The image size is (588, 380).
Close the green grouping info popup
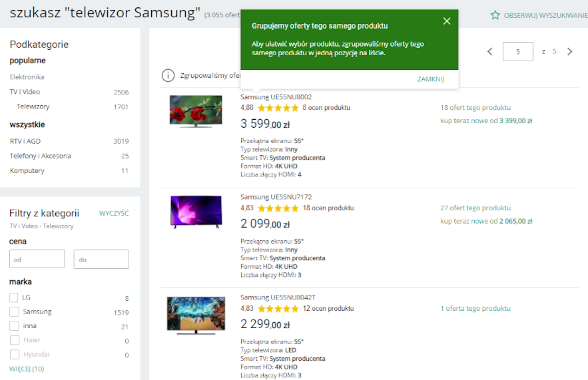pyautogui.click(x=447, y=21)
